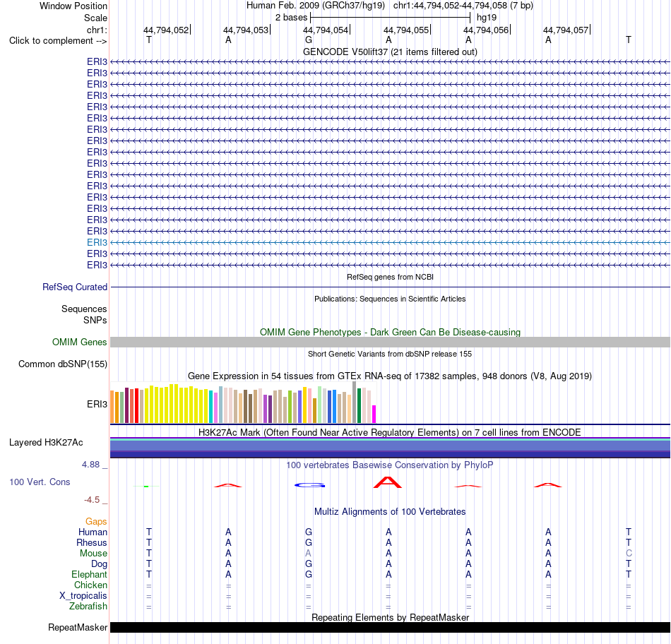Click the base G in the reference sequence row
Screen dimensions: 671x644
(x=308, y=40)
